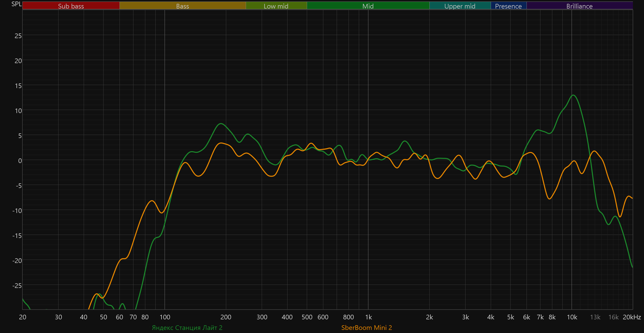
Task: Click the 20 Hz frequency axis label
Action: pos(23,317)
